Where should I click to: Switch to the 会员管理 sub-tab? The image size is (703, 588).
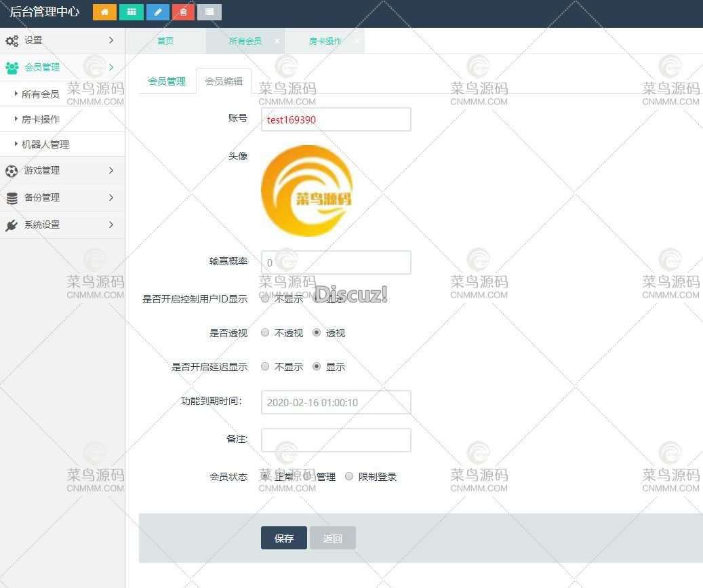pyautogui.click(x=167, y=81)
